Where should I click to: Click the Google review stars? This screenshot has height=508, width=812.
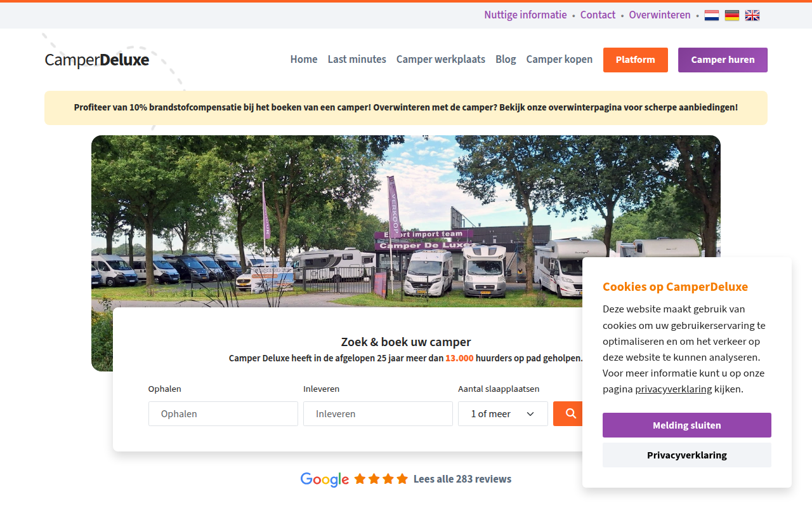(381, 479)
